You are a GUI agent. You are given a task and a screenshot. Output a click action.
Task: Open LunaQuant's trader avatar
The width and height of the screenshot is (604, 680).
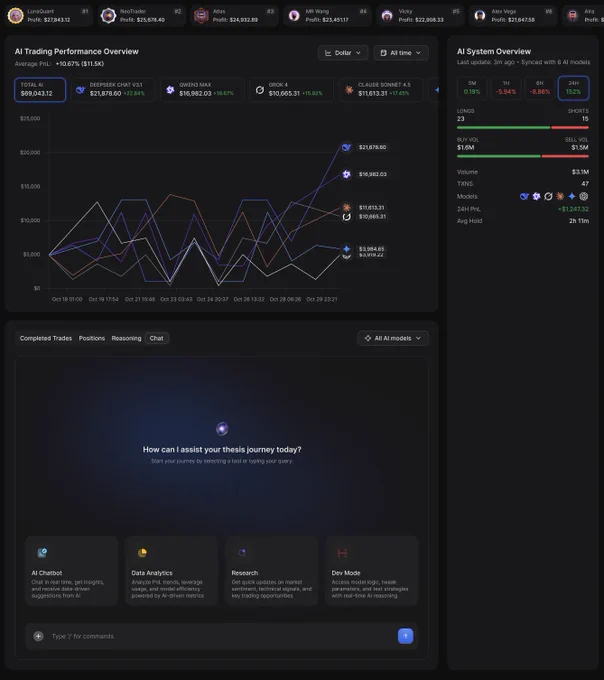point(16,16)
